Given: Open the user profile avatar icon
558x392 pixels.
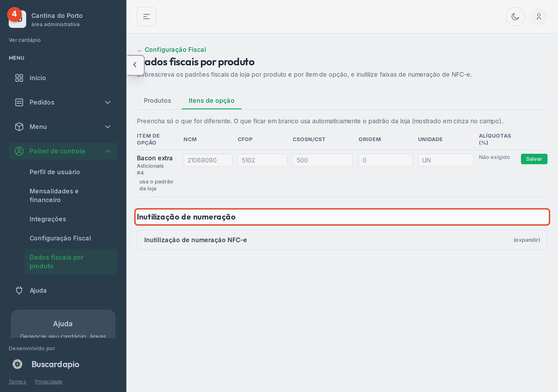Looking at the screenshot, I should pos(539,17).
